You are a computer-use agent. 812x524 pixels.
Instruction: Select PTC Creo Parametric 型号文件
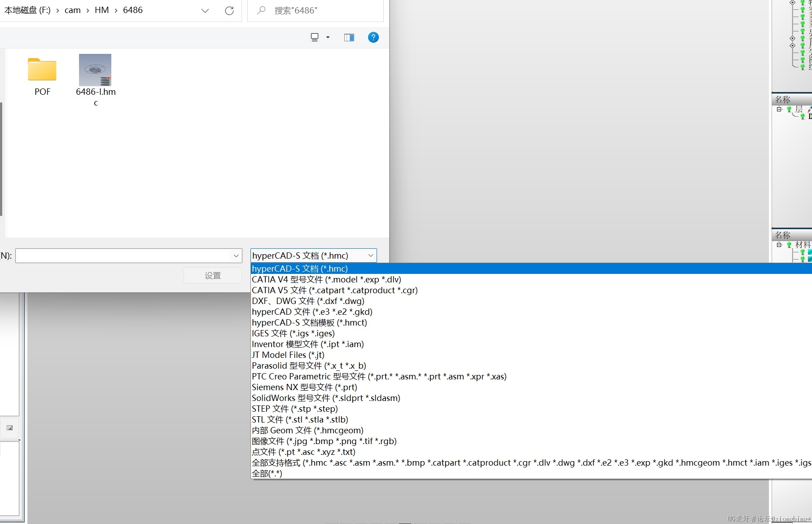point(531,376)
